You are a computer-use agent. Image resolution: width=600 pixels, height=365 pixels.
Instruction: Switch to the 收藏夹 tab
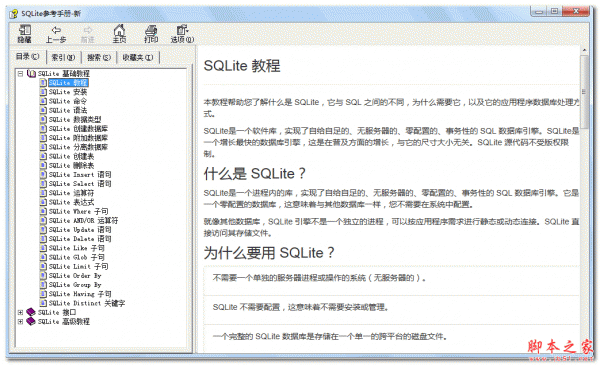138,57
